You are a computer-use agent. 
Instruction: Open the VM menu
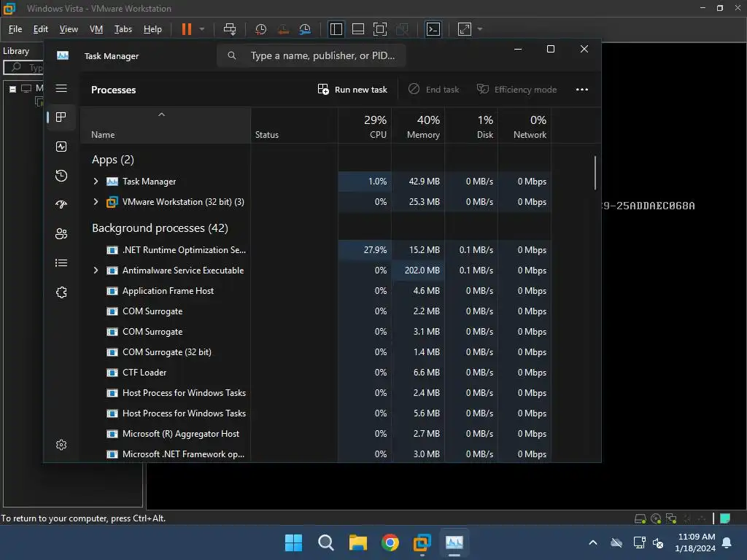(96, 29)
